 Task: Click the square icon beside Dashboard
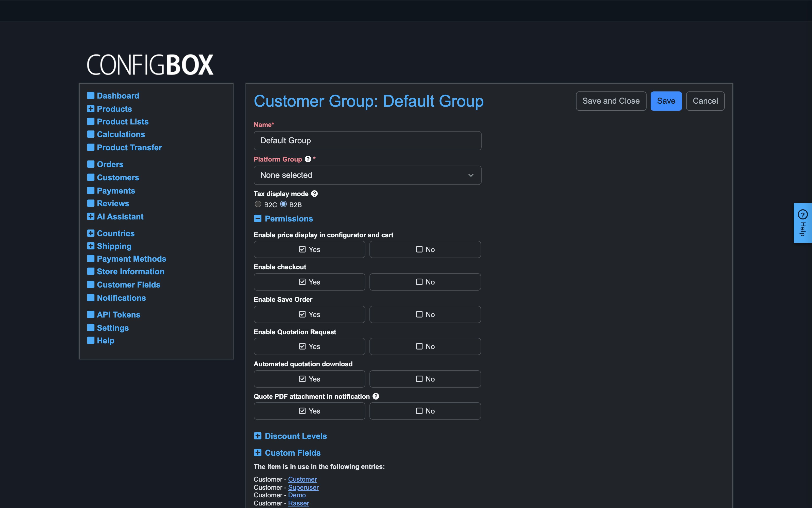pos(91,96)
